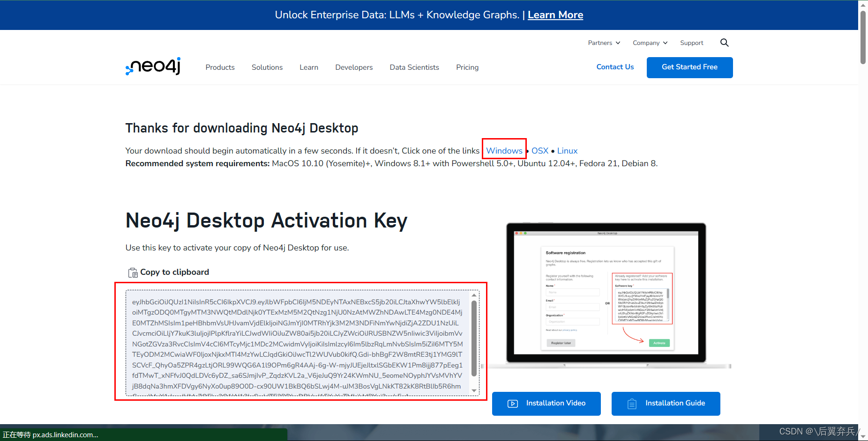Click the Windows download link
Image resolution: width=868 pixels, height=441 pixels.
pyautogui.click(x=504, y=151)
